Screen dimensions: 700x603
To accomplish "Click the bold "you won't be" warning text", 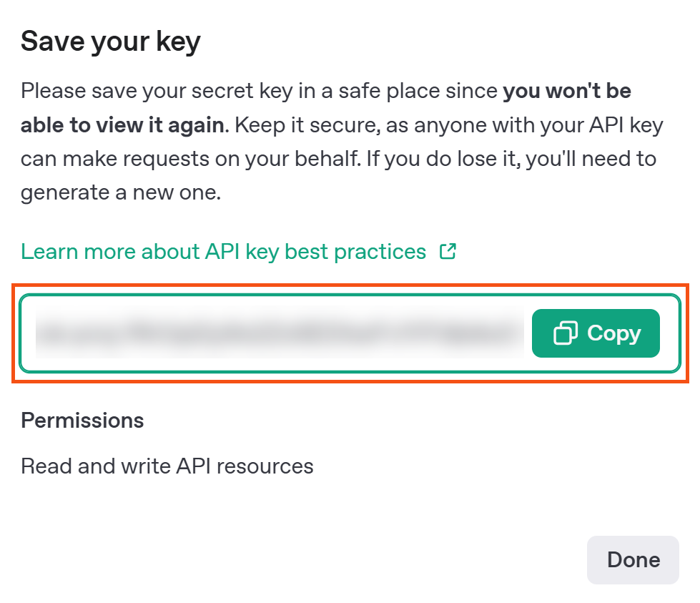I will (567, 91).
